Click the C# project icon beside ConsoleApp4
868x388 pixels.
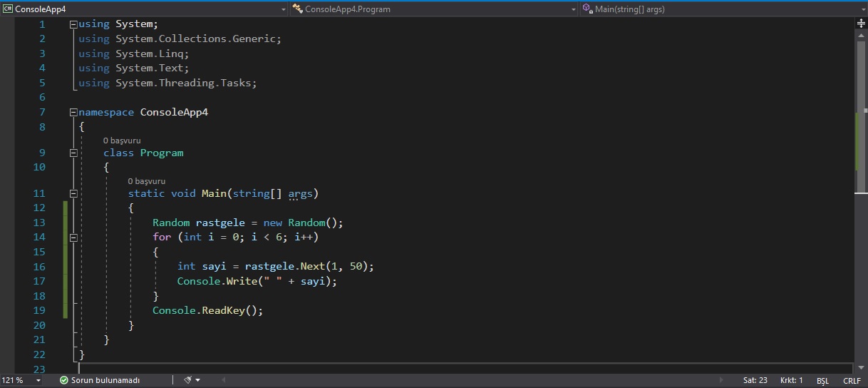tap(9, 9)
